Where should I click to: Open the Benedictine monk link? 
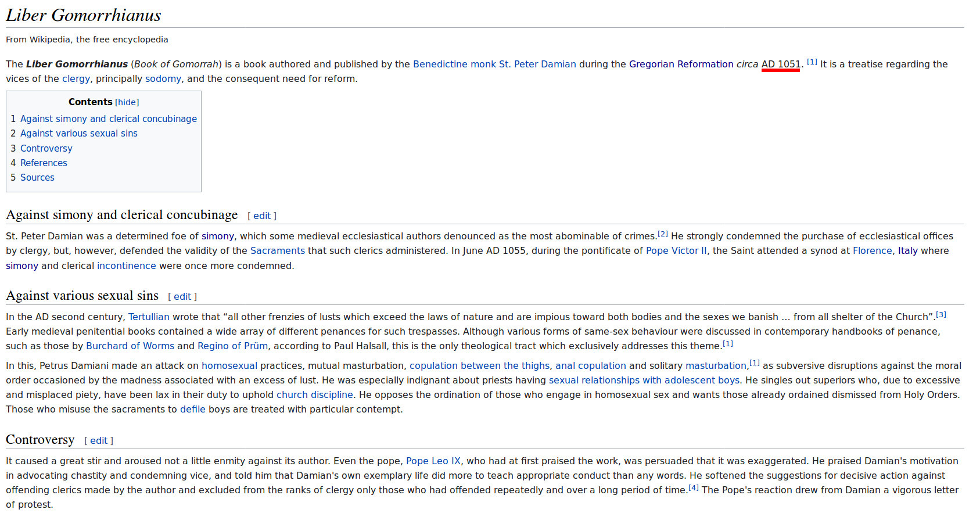(454, 64)
